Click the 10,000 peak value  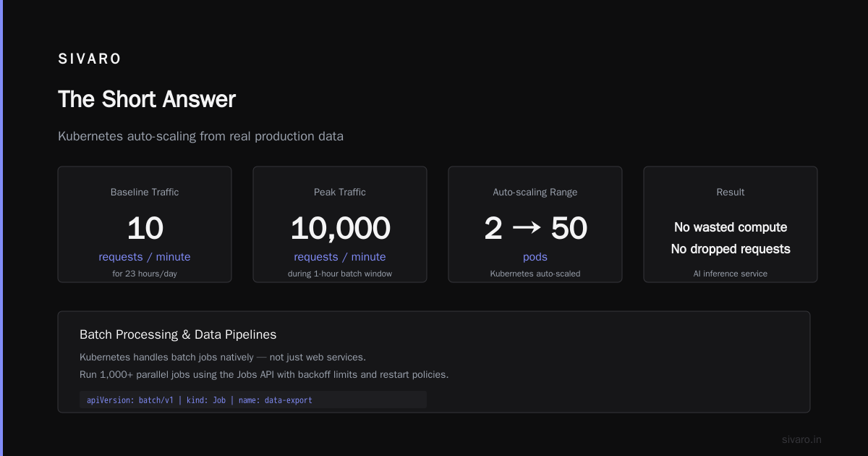click(340, 228)
